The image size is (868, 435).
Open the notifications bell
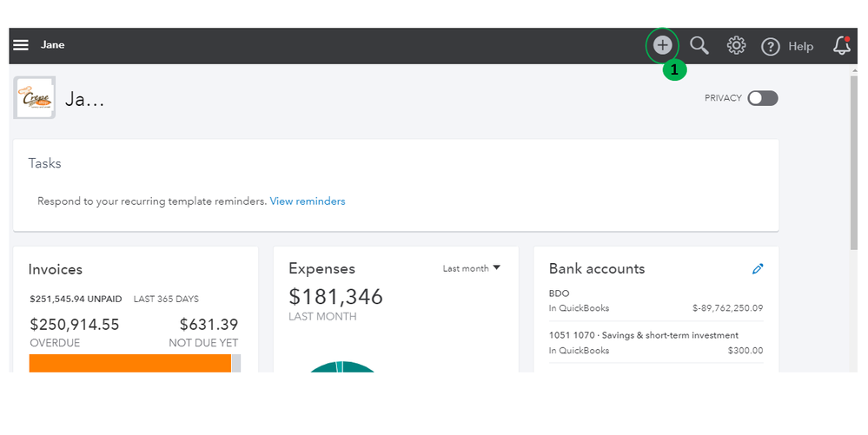click(841, 46)
